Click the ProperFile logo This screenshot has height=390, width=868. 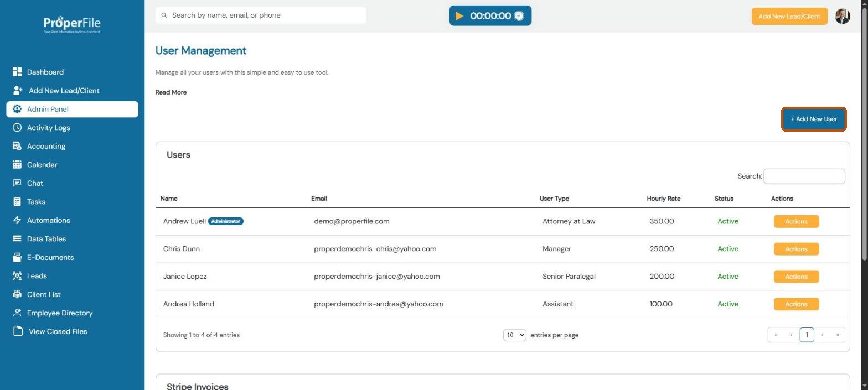(x=73, y=24)
